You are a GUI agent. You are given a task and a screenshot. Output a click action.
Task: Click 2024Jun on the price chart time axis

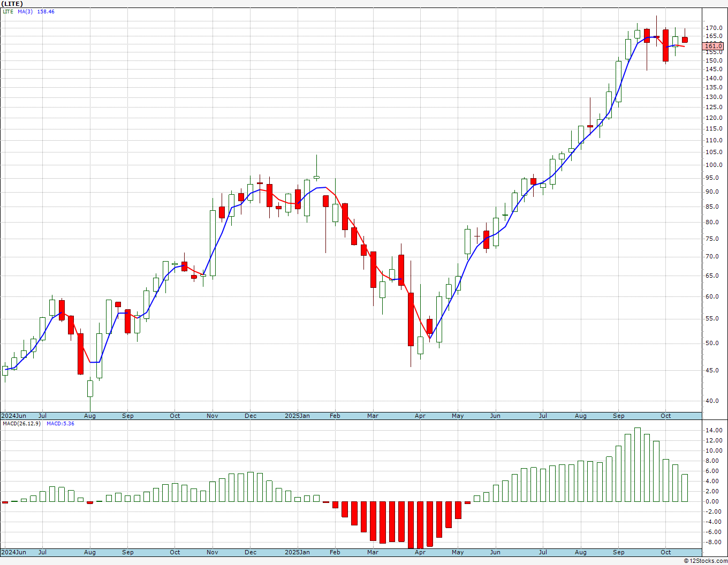coord(13,416)
